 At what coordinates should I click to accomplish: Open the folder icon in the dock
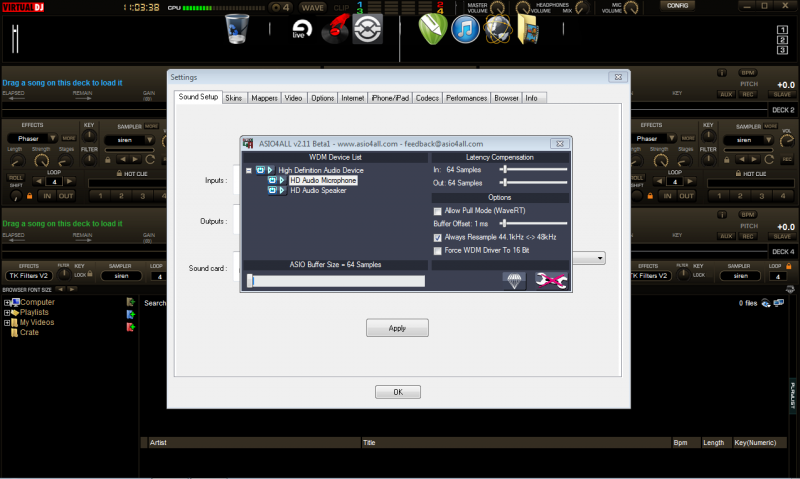[x=530, y=29]
